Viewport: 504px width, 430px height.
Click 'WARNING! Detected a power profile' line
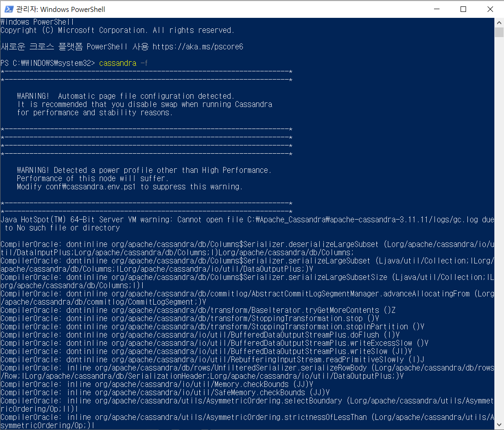coord(144,170)
